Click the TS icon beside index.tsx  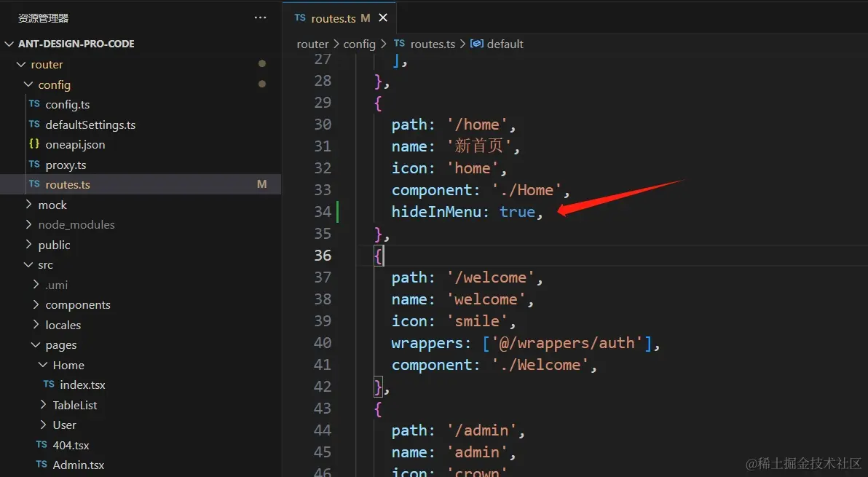49,384
